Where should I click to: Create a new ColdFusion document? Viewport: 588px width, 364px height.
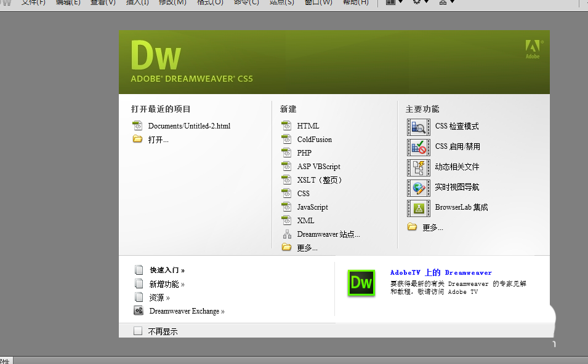[x=314, y=140]
